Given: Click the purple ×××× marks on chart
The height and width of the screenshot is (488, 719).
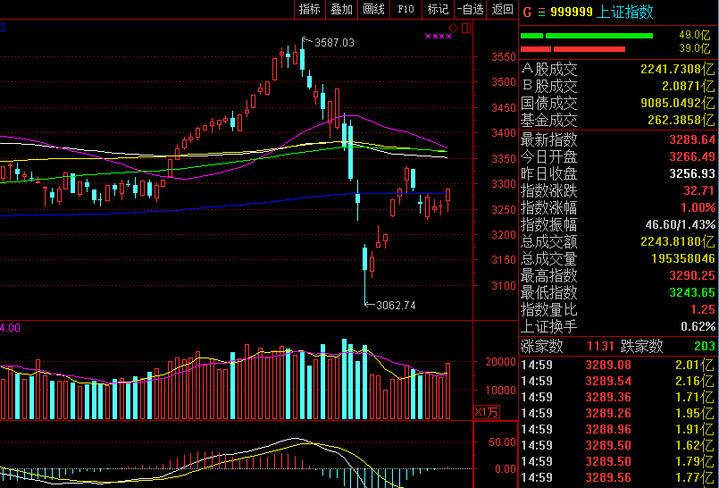Looking at the screenshot, I should point(438,36).
